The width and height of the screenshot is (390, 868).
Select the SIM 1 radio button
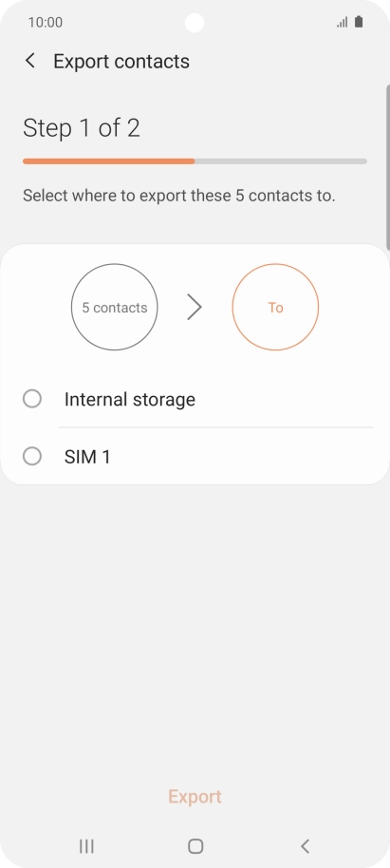[x=32, y=457]
